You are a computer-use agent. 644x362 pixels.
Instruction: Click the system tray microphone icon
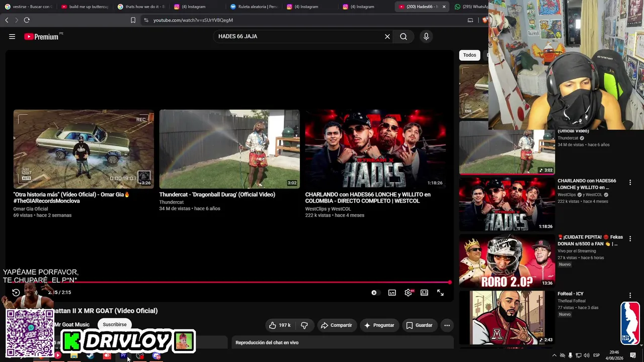(570, 355)
